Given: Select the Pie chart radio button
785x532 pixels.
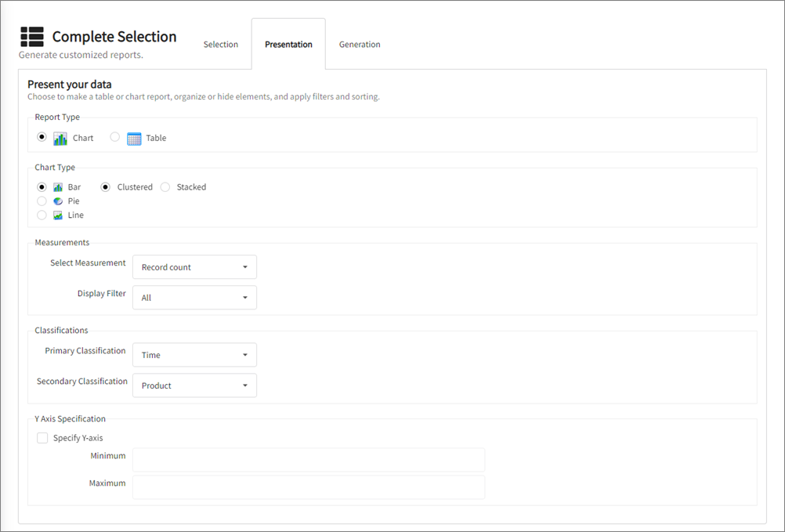Looking at the screenshot, I should coord(42,201).
